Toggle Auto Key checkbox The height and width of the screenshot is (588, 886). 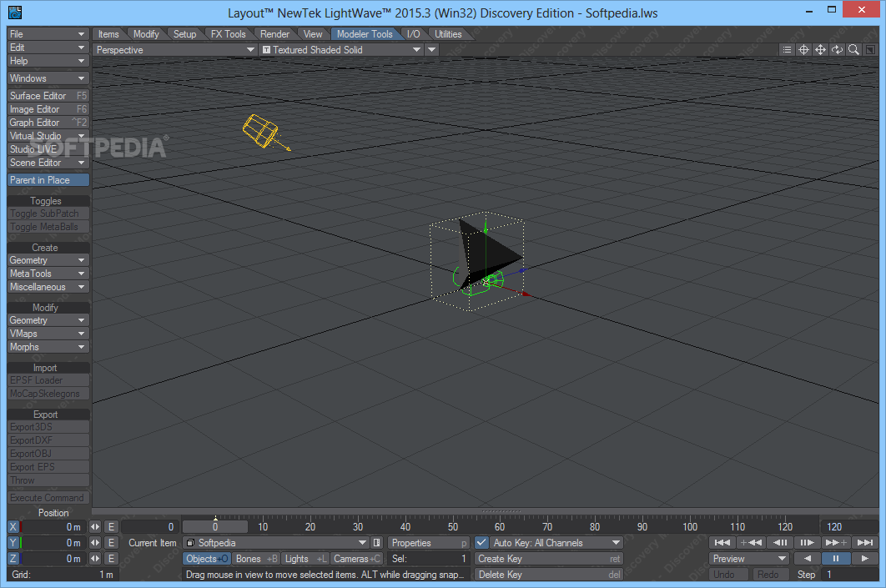481,542
